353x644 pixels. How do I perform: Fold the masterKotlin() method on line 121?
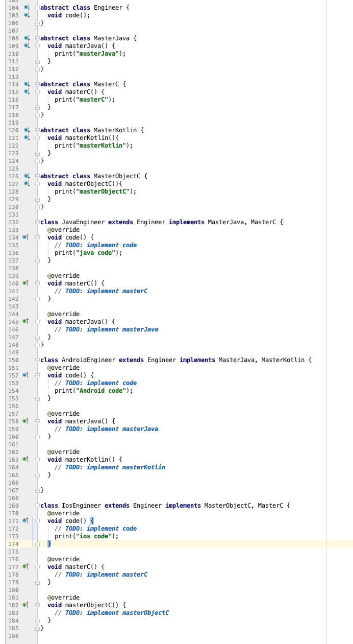[37, 138]
